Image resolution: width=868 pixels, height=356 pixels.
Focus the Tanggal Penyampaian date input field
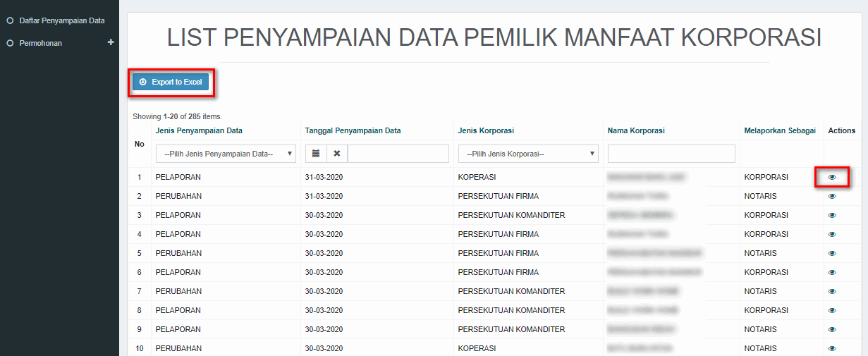coord(398,154)
